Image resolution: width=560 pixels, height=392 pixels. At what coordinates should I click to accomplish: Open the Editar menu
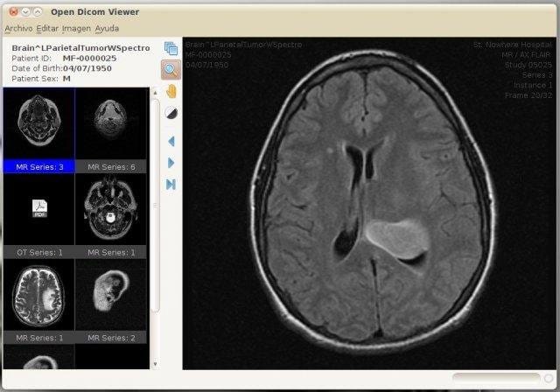click(x=47, y=28)
